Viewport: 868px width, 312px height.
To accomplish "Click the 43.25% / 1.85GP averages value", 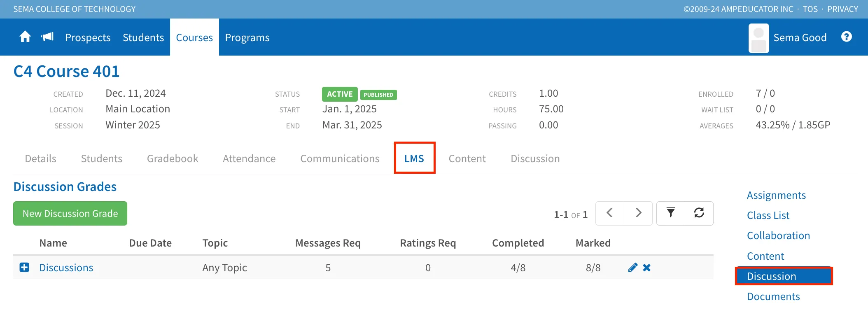I will tap(793, 125).
